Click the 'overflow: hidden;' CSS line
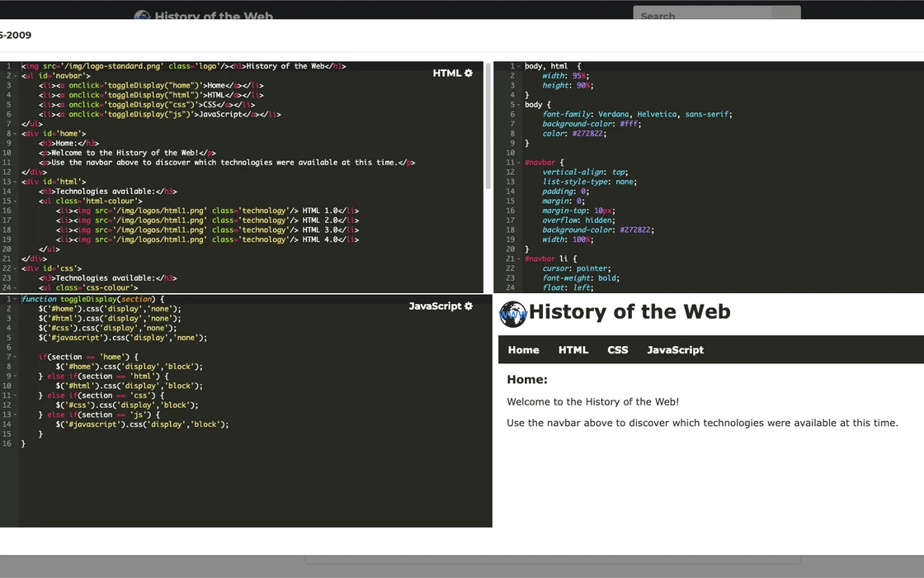924x578 pixels. click(578, 220)
